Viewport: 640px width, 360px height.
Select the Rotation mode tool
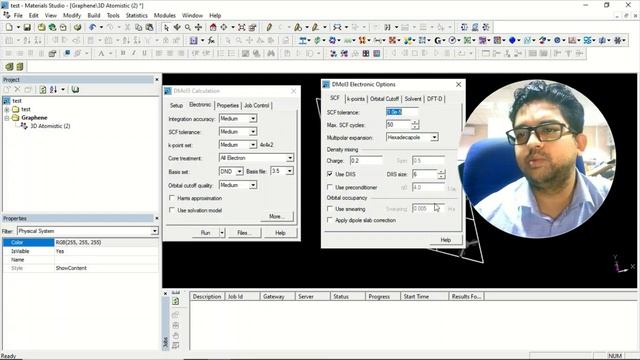pos(177,27)
